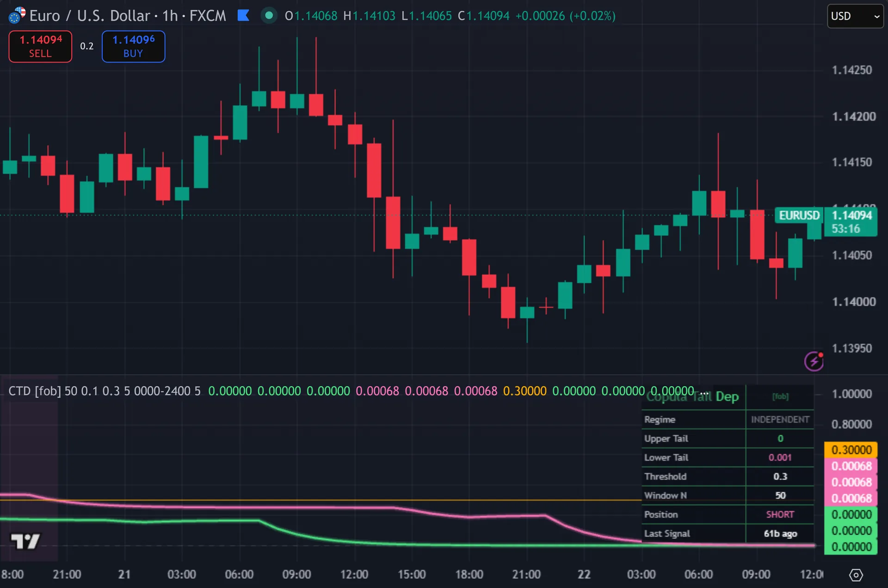
Task: Click the 1.14000 price scale label
Action: pyautogui.click(x=854, y=302)
